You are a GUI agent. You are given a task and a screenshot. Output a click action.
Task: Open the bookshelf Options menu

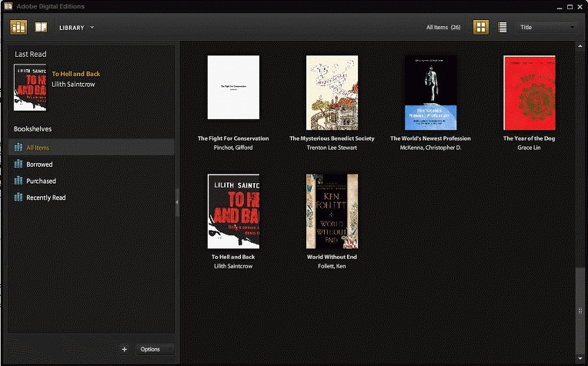[155, 349]
